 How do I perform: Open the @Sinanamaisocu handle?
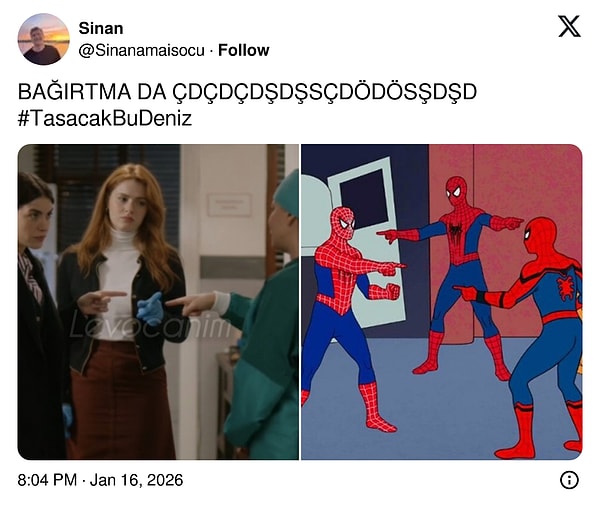click(x=142, y=50)
